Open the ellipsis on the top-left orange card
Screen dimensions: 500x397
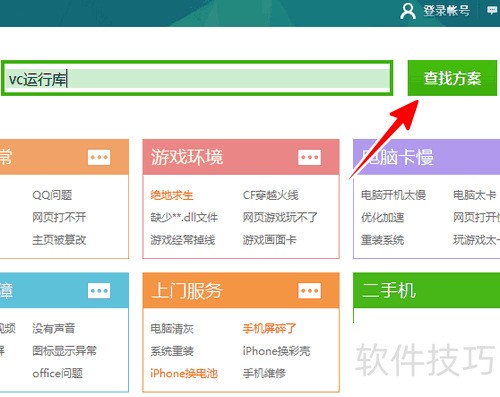(99, 157)
